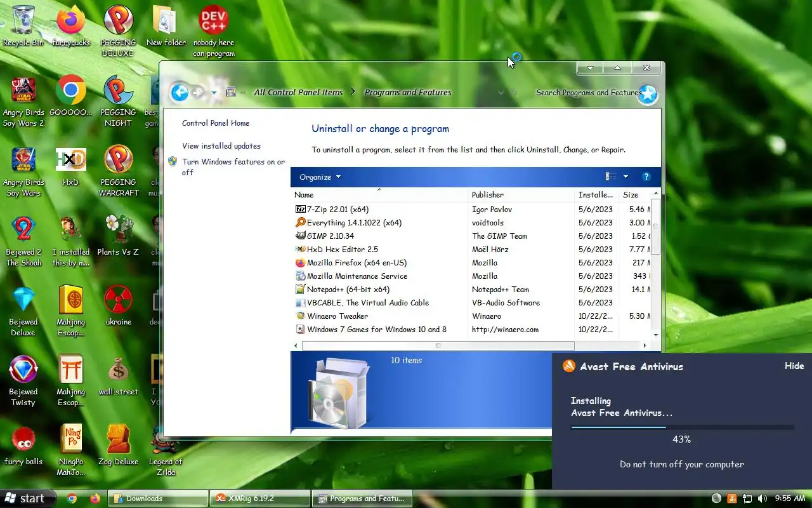Select the Plants Vs Z desktop icon
This screenshot has height=508, width=812.
[118, 236]
